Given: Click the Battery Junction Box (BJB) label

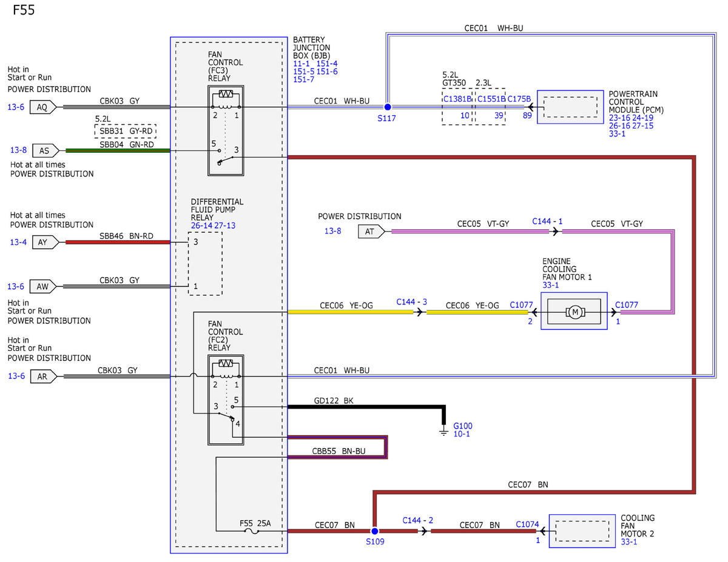Looking at the screenshot, I should [x=312, y=47].
